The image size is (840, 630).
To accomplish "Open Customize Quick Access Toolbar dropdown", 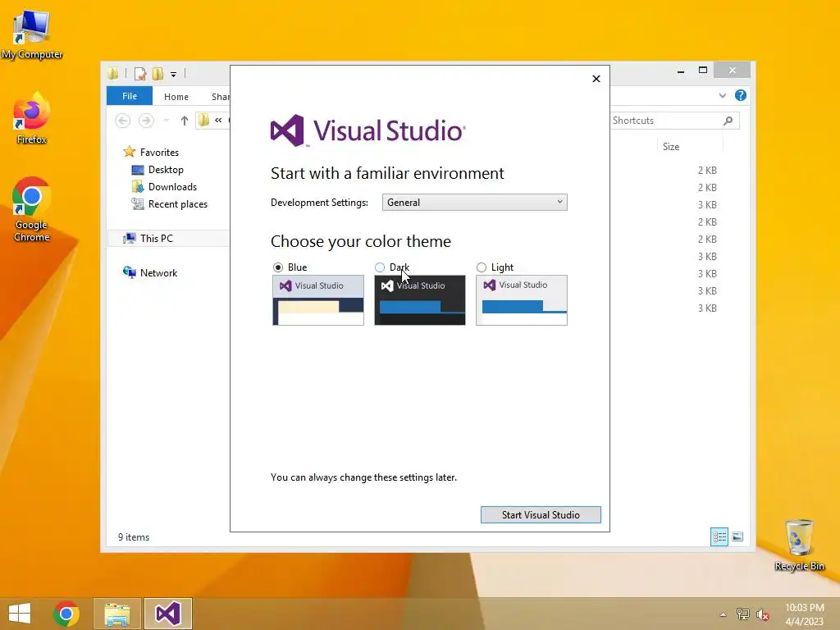I will 174,74.
